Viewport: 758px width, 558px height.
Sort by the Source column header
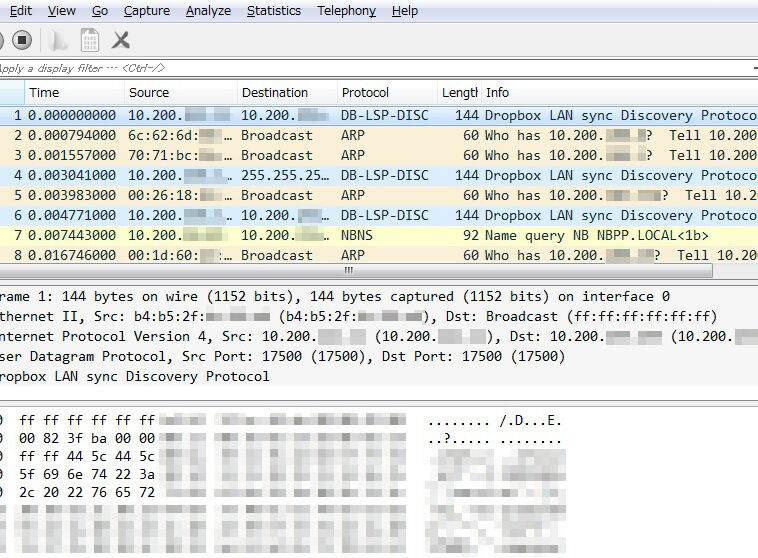point(181,92)
